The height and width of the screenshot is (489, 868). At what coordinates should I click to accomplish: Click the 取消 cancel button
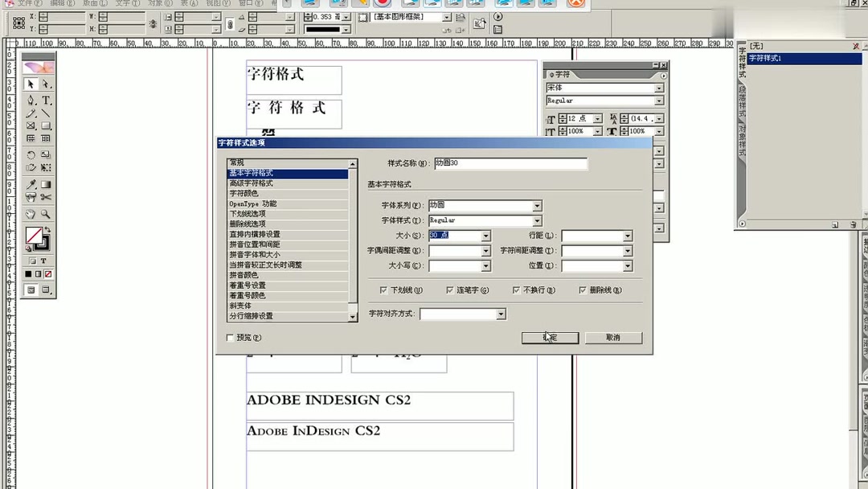click(x=612, y=338)
